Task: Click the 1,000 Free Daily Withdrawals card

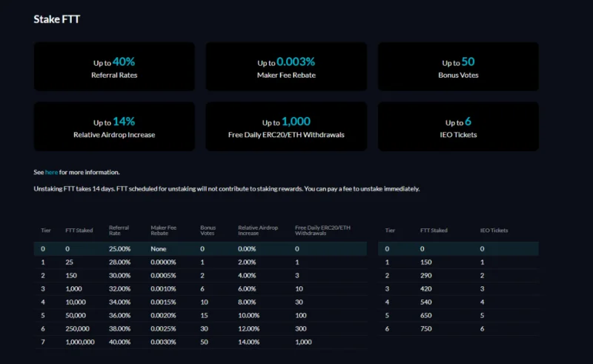Action: point(286,126)
